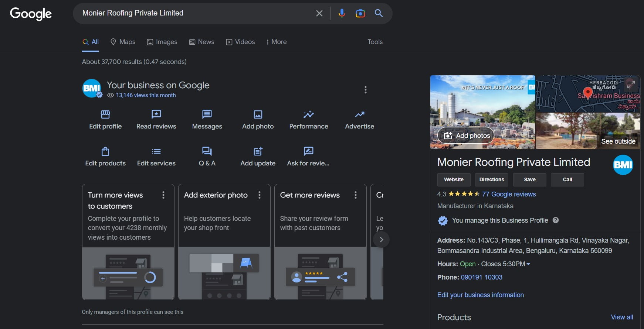Click Add photos on business image

(x=466, y=136)
